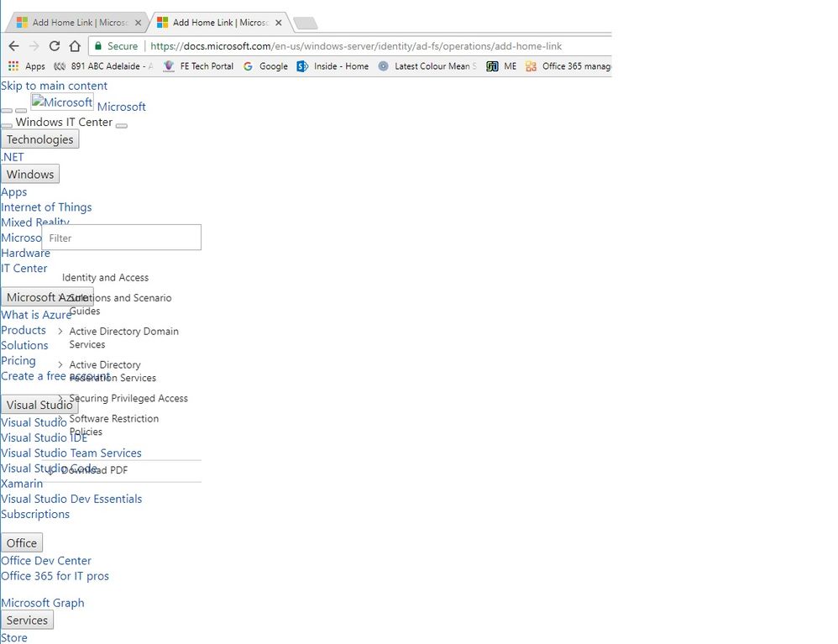Click the Skip to main content link
838x644 pixels.
click(x=54, y=86)
